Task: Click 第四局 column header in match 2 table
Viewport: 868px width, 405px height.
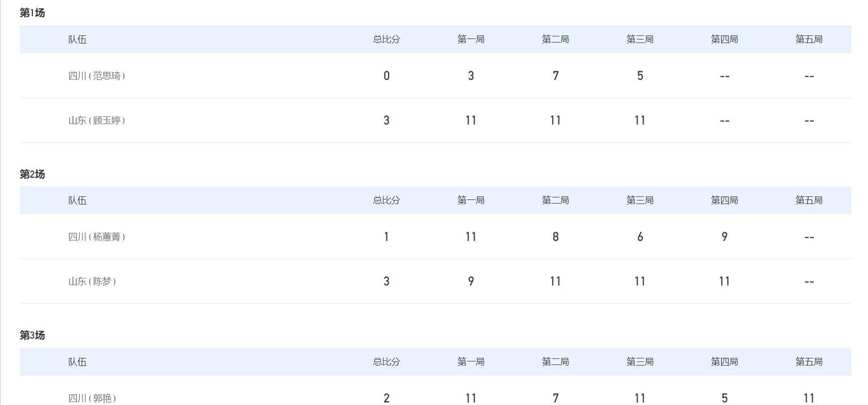Action: pos(724,200)
